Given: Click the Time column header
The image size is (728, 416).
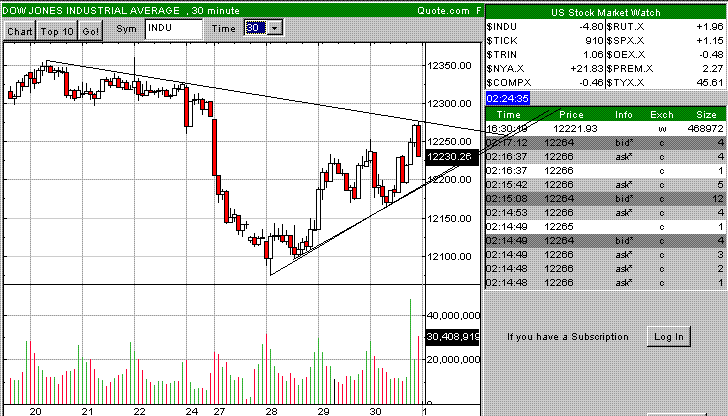Looking at the screenshot, I should (x=508, y=115).
